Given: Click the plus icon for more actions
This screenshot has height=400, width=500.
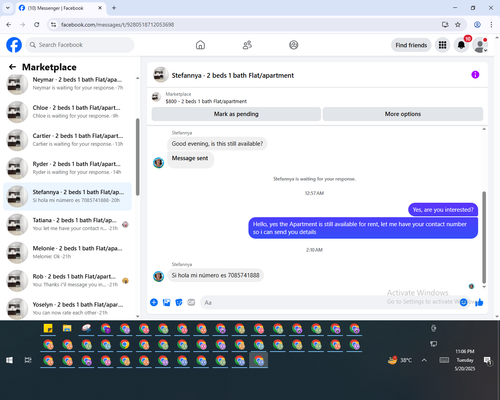Looking at the screenshot, I should (154, 302).
